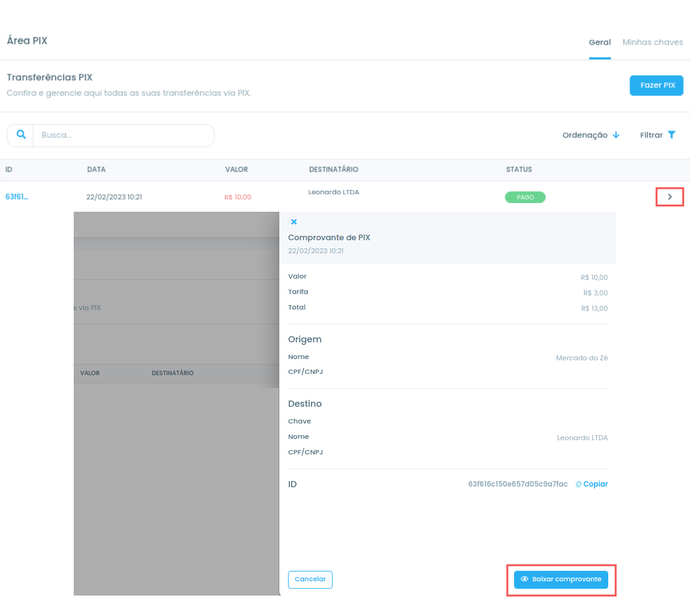Click the VALOR column header

pos(237,169)
